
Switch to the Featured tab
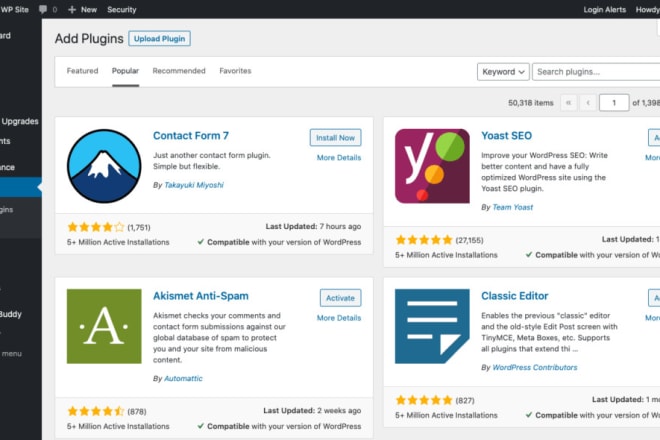point(82,71)
